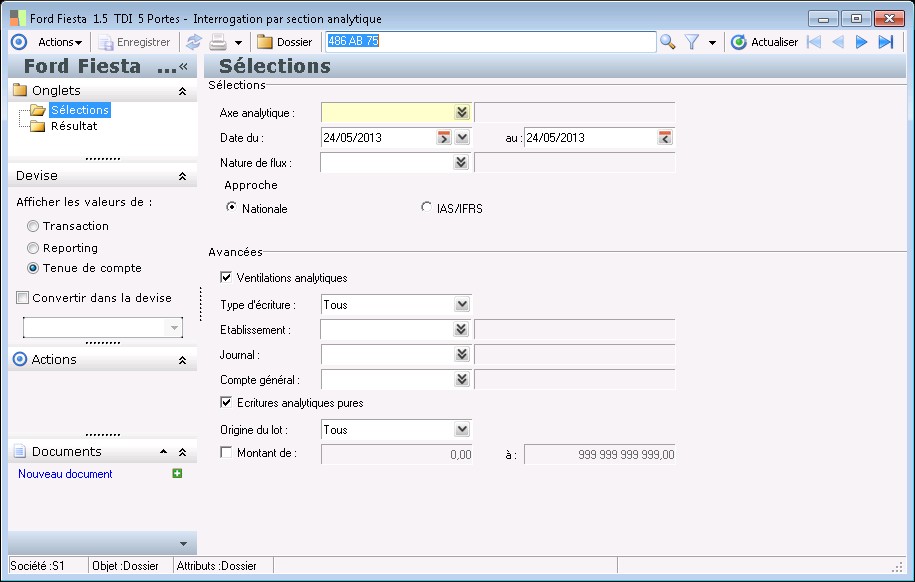
Task: Collapse the Devise panel section
Action: (x=182, y=176)
